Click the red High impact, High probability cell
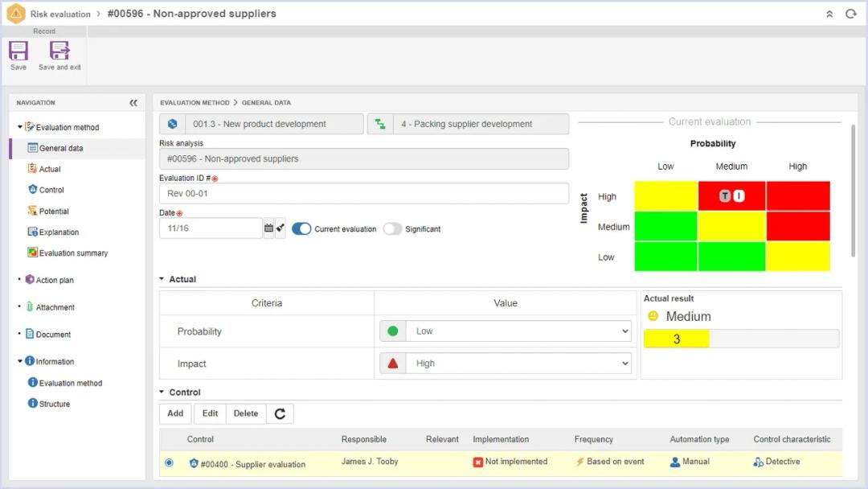The height and width of the screenshot is (489, 868). click(x=797, y=196)
